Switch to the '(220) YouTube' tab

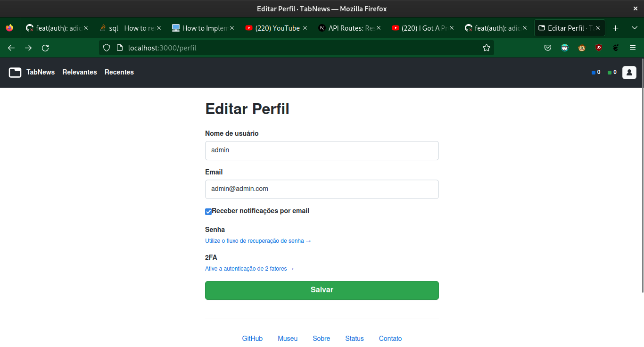pos(276,28)
